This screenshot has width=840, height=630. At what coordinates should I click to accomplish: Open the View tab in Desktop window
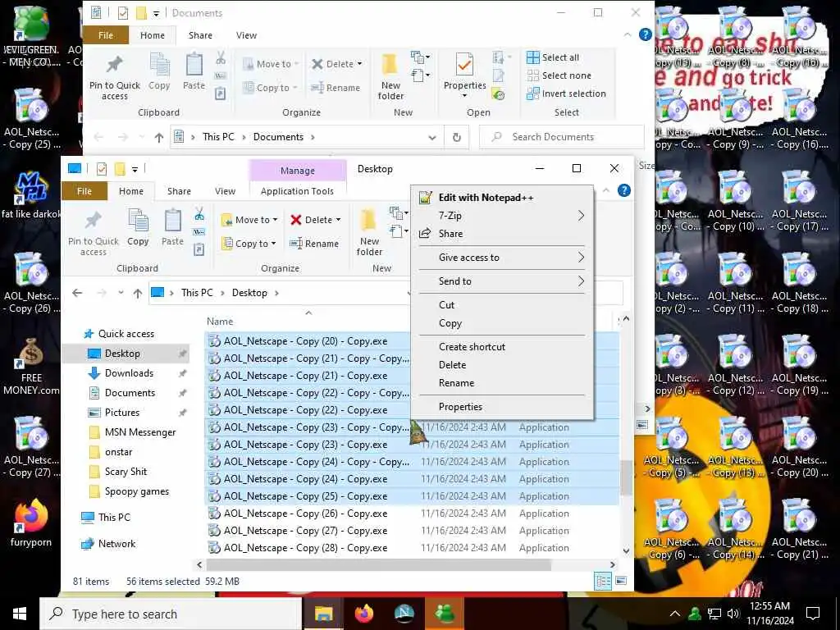(x=225, y=191)
